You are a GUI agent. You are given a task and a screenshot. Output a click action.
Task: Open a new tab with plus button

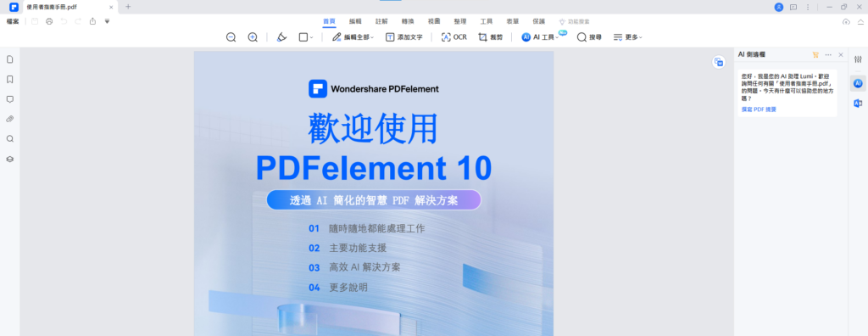click(128, 7)
